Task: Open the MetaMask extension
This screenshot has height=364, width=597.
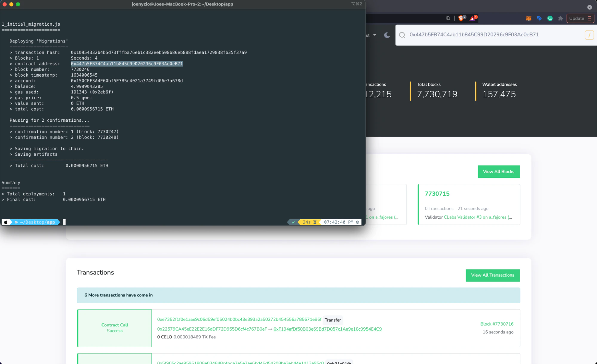Action: click(529, 18)
